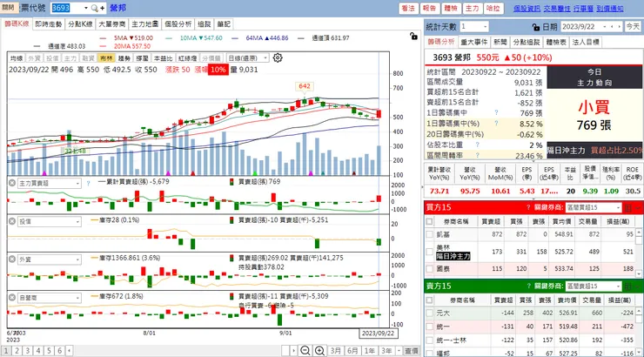Go to previous date with left arrow

[x=612, y=27]
